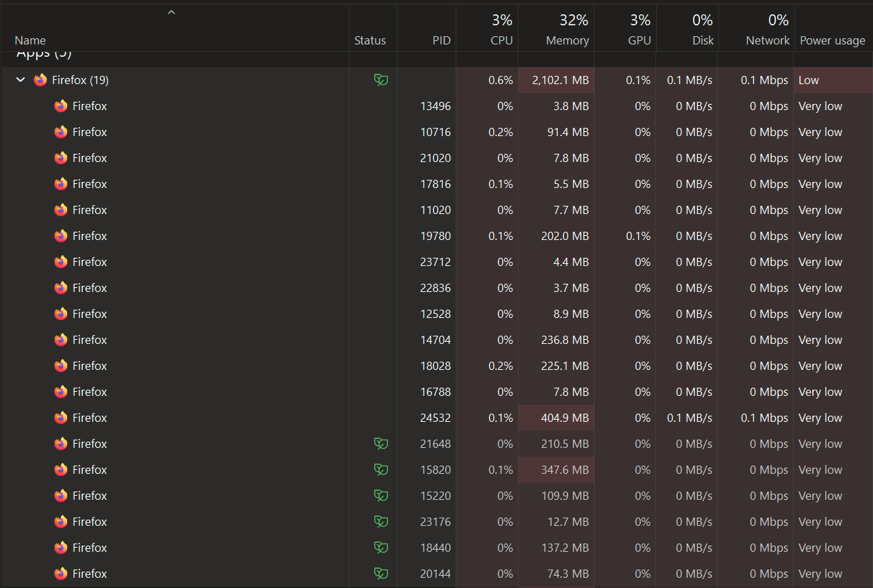Click PID value 16788
873x588 pixels.
[435, 392]
